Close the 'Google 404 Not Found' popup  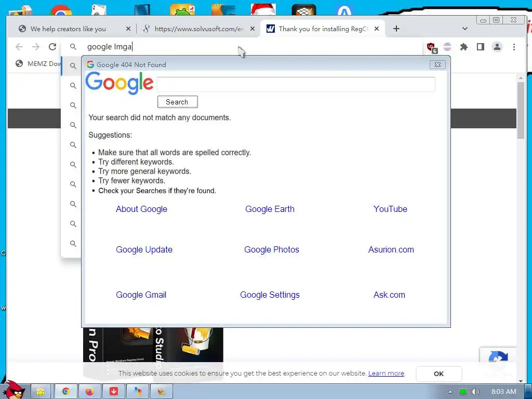coord(437,65)
